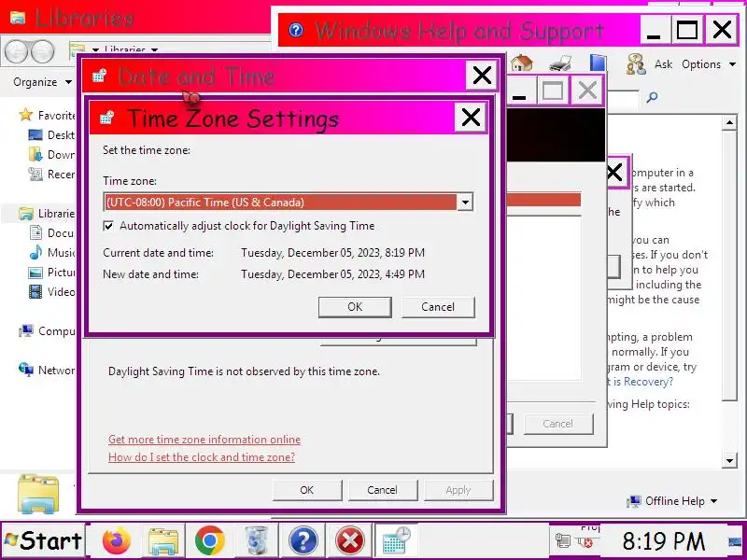The width and height of the screenshot is (747, 560).
Task: Click the Back arrow in Libraries window
Action: pyautogui.click(x=17, y=51)
